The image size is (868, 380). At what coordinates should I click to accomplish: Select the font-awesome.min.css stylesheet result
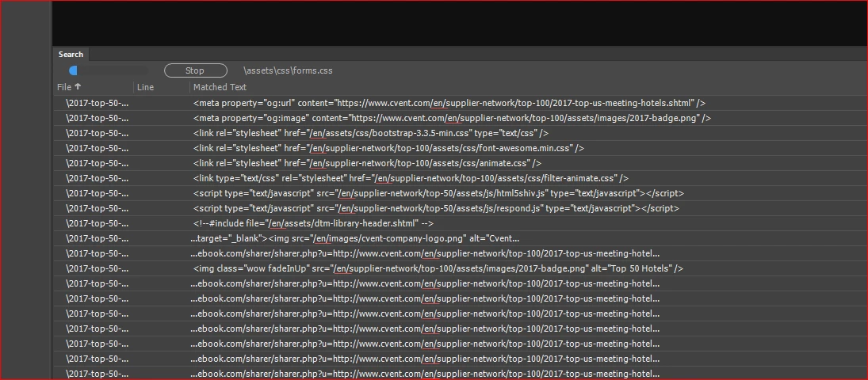point(461,148)
